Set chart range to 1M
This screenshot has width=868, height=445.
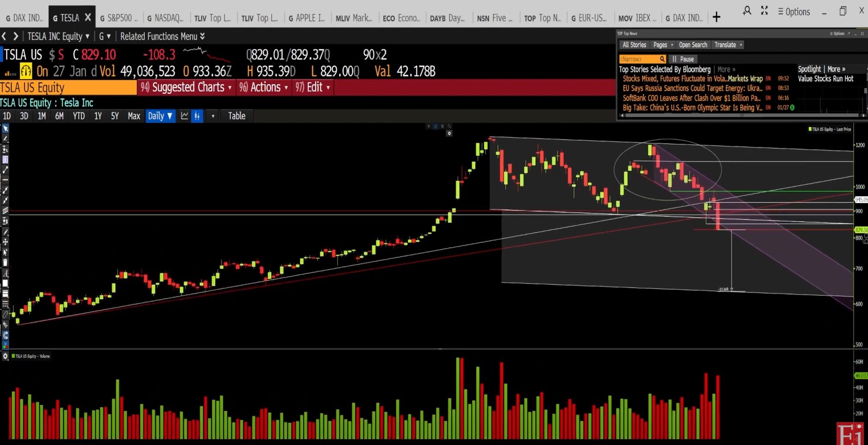(x=42, y=116)
